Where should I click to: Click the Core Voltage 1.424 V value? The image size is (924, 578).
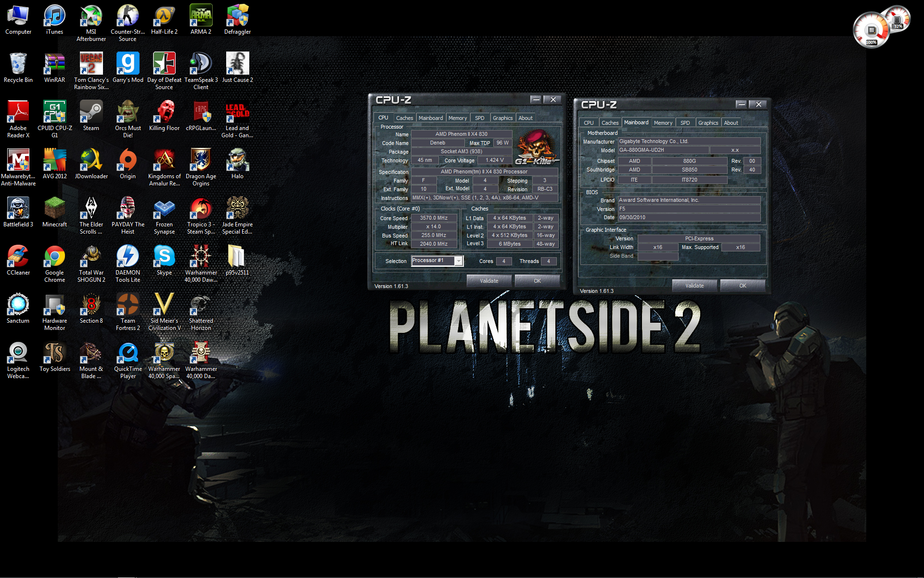pos(495,160)
